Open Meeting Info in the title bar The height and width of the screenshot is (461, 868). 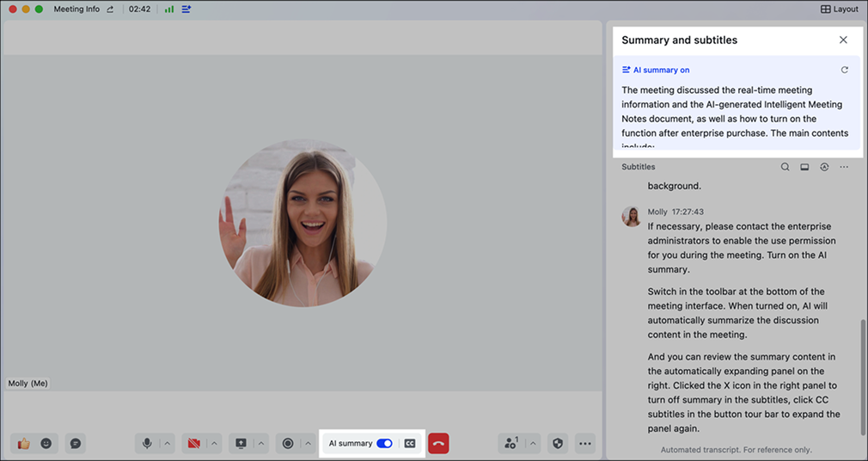point(76,9)
